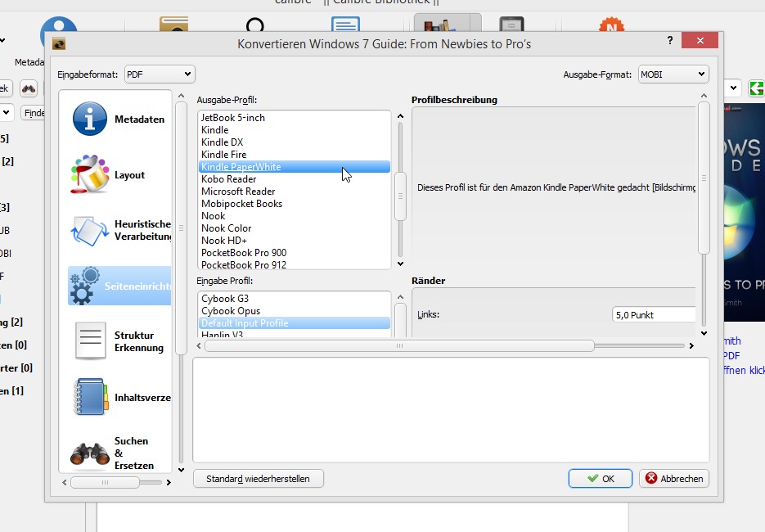Select Cybook G3 input profile
The image size is (765, 532).
coord(295,298)
